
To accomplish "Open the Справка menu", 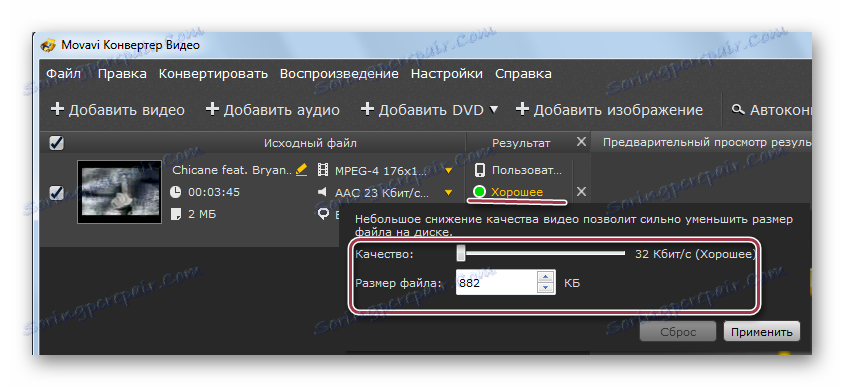I will point(523,73).
